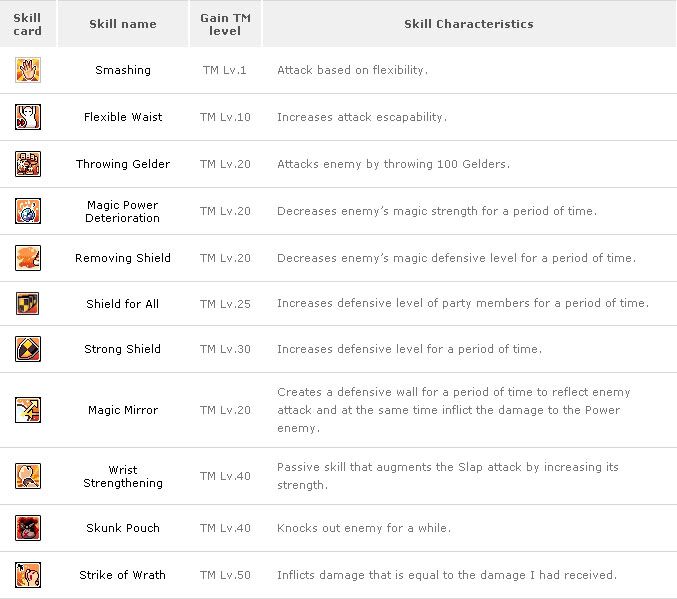
Task: Click the Skunk Pouch skill name
Action: pyautogui.click(x=123, y=528)
